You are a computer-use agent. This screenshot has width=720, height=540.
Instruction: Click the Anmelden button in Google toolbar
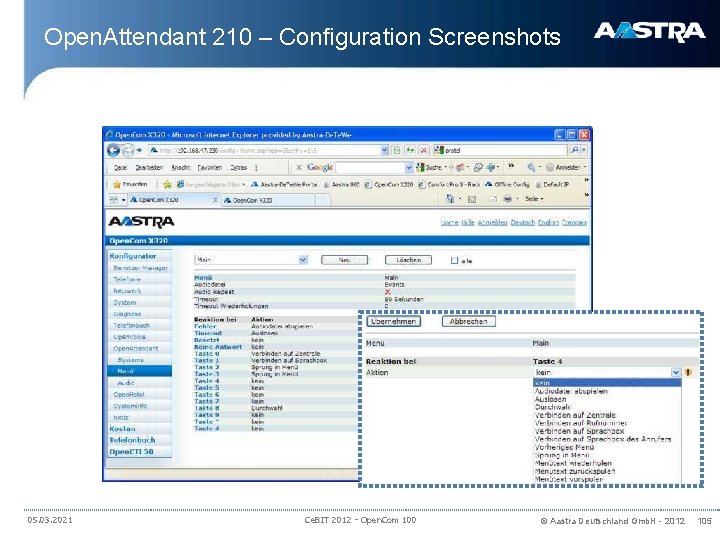(x=566, y=168)
